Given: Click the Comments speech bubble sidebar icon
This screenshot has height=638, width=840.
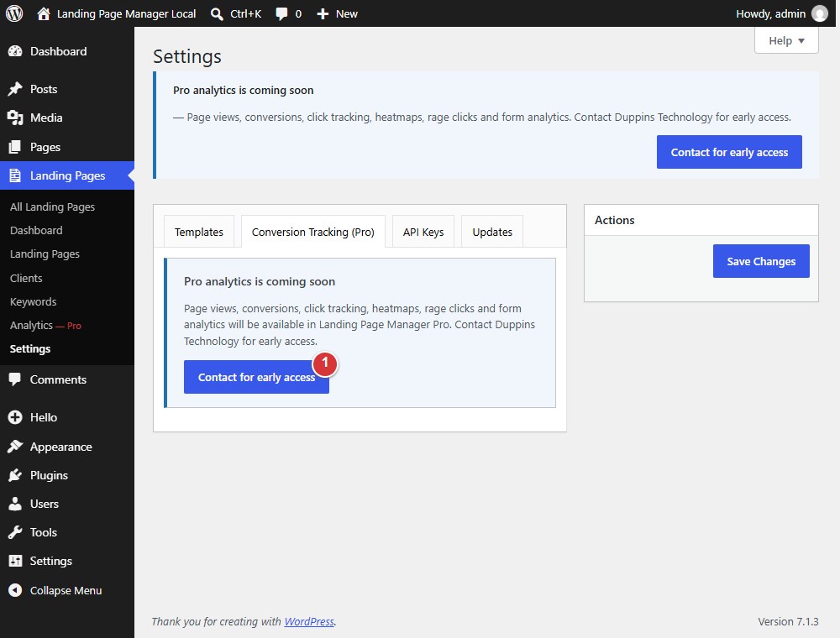Looking at the screenshot, I should point(15,379).
